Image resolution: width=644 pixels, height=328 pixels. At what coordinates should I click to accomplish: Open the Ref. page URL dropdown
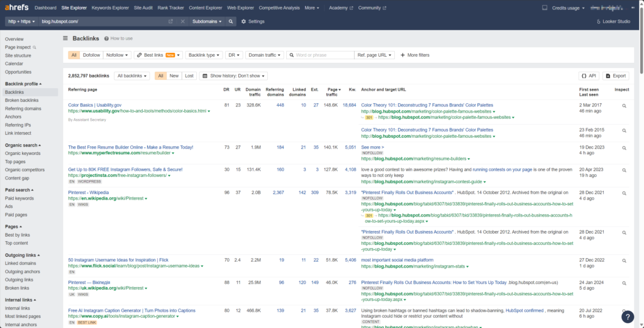click(x=375, y=55)
